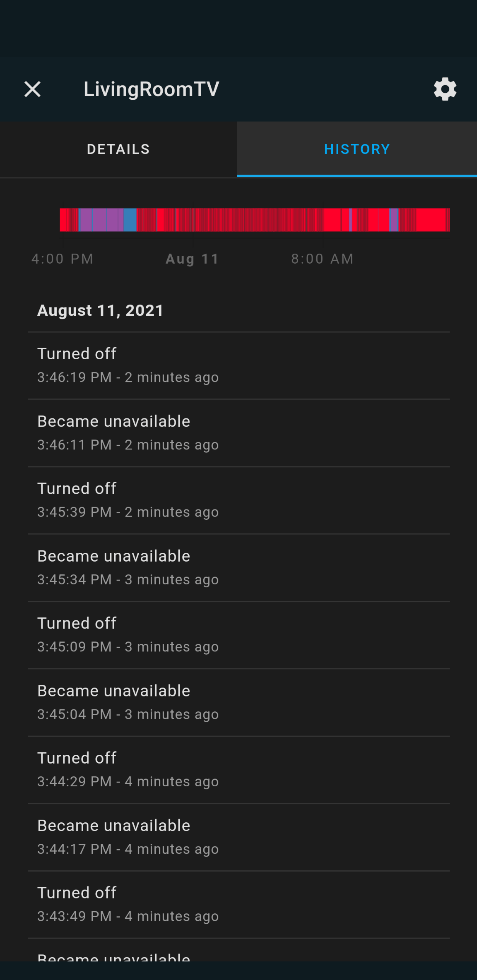477x980 pixels.
Task: Select the August 11, 2021 date header
Action: click(100, 310)
